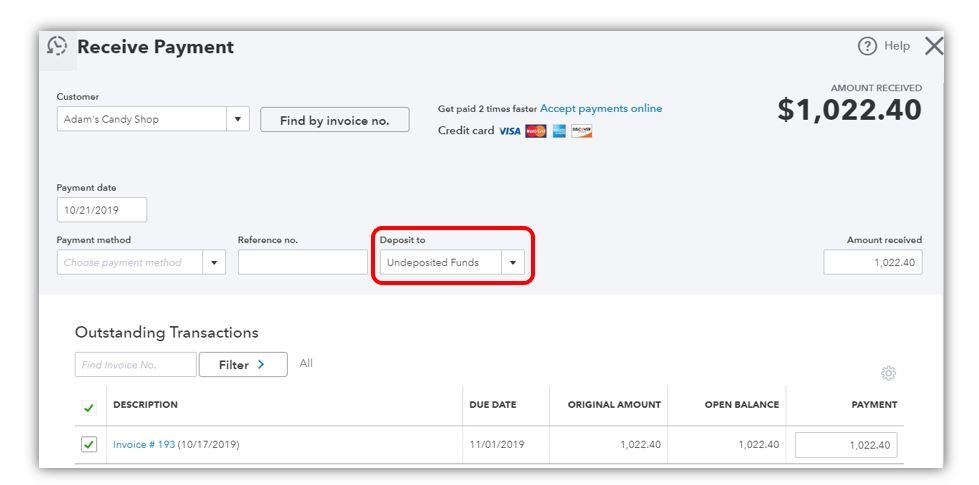Expand the Customer dropdown arrow
Image resolution: width=979 pixels, height=485 pixels.
click(x=238, y=119)
